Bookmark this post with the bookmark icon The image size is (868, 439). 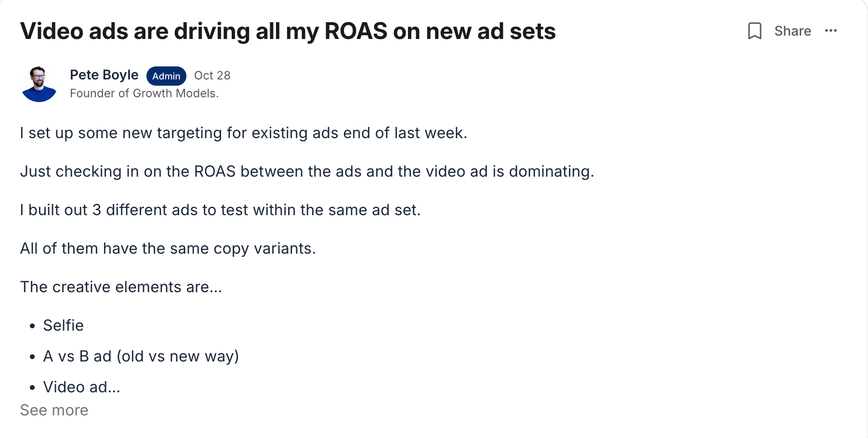point(754,31)
